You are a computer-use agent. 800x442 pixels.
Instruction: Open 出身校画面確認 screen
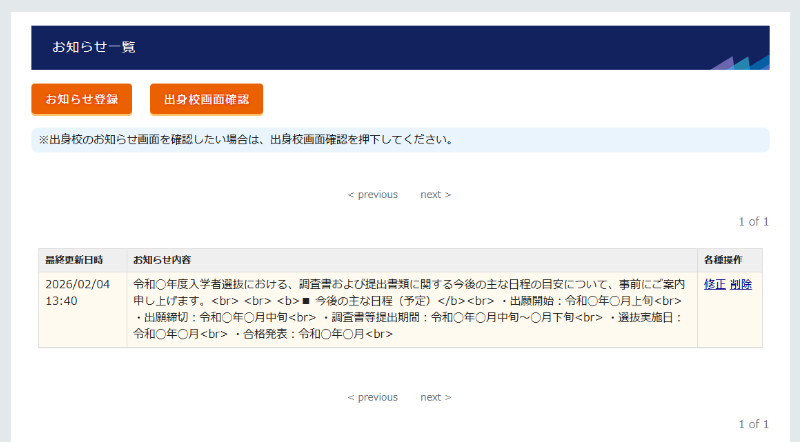[206, 99]
